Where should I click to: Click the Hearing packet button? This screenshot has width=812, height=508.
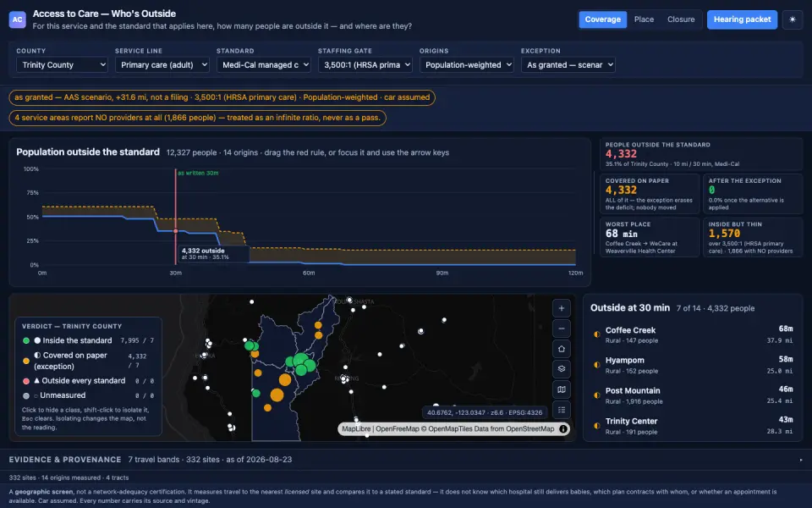pyautogui.click(x=742, y=19)
